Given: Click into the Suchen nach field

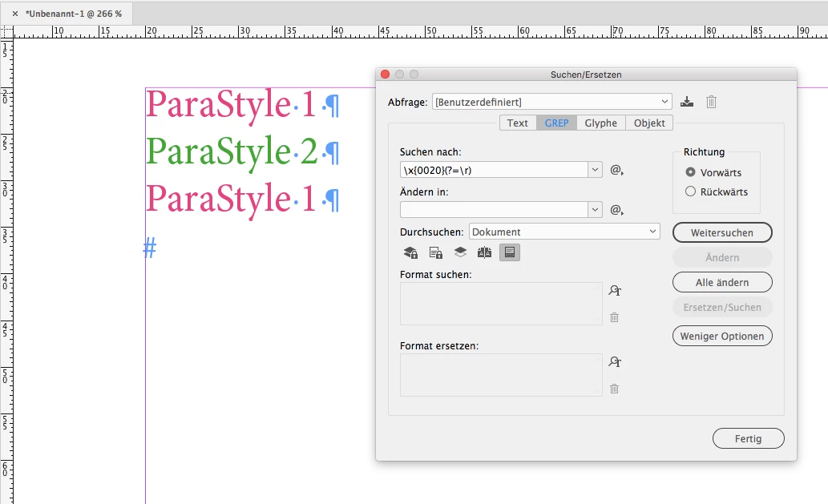Looking at the screenshot, I should (494, 170).
